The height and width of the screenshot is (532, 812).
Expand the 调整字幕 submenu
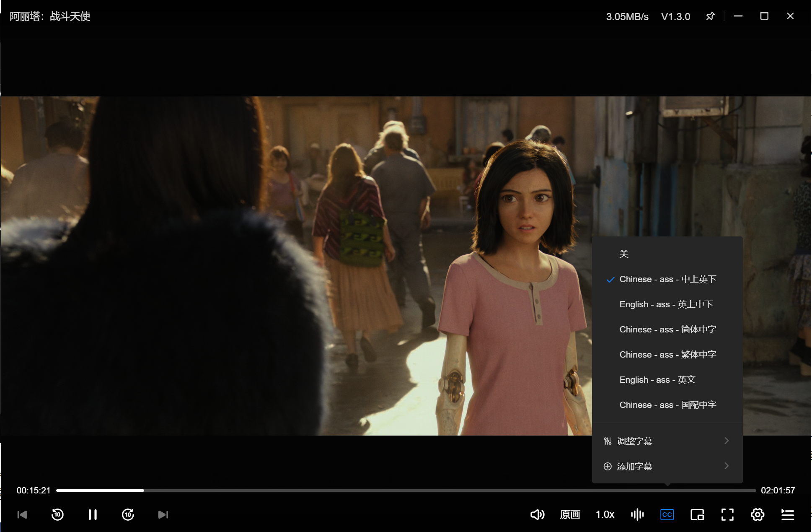tap(667, 441)
